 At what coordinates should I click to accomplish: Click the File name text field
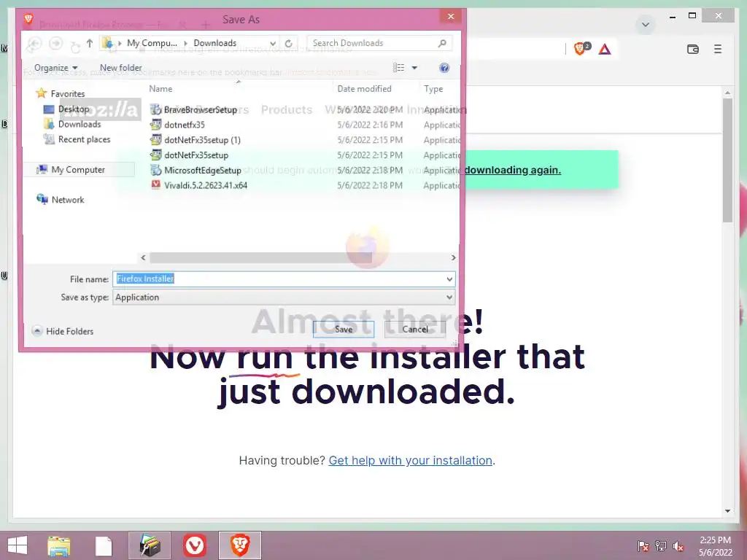[x=279, y=279]
